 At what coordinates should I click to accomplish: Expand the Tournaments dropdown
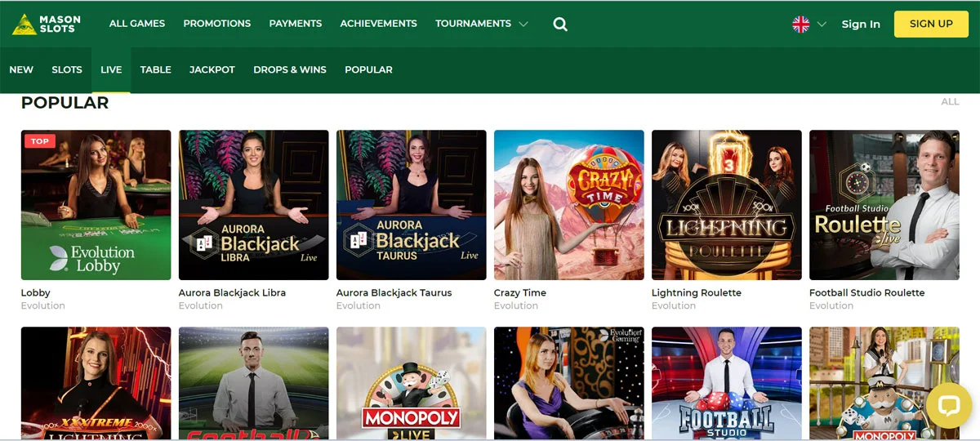click(482, 24)
